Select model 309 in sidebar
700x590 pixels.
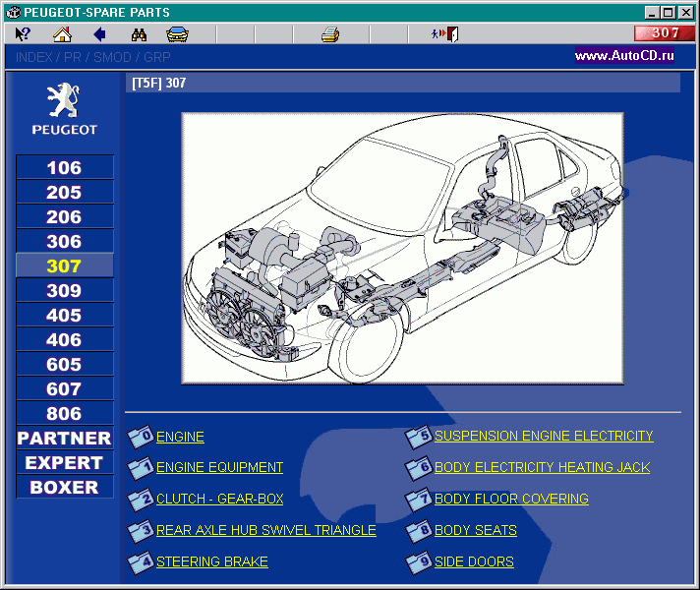point(64,291)
